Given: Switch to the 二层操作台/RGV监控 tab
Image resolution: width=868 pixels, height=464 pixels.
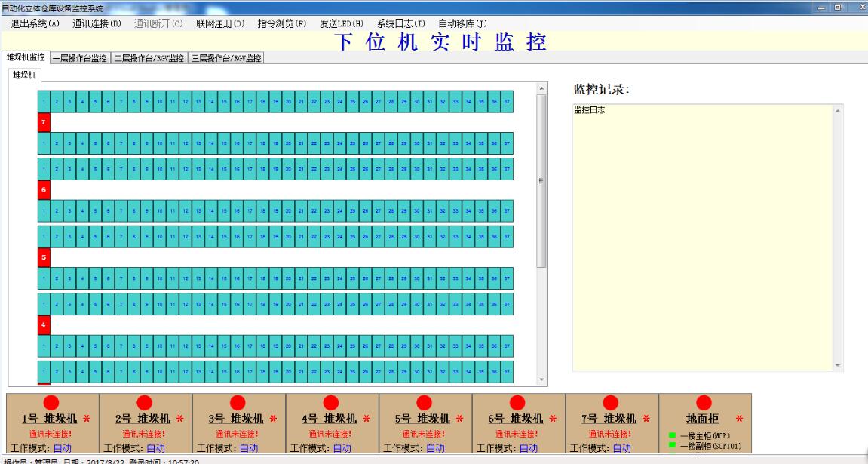Looking at the screenshot, I should [x=149, y=57].
